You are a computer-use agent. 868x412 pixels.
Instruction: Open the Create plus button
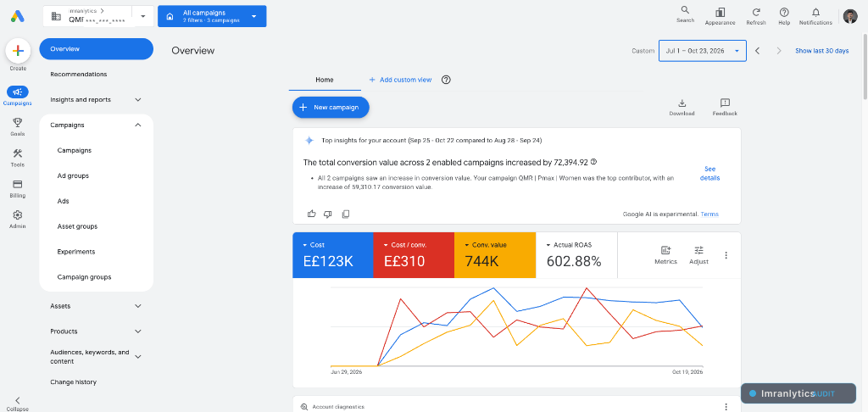[x=18, y=51]
